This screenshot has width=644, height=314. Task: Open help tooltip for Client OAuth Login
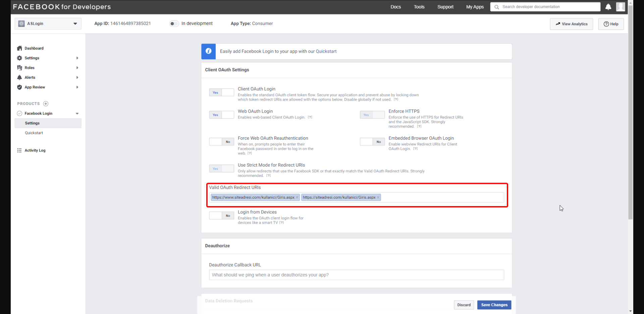click(396, 100)
